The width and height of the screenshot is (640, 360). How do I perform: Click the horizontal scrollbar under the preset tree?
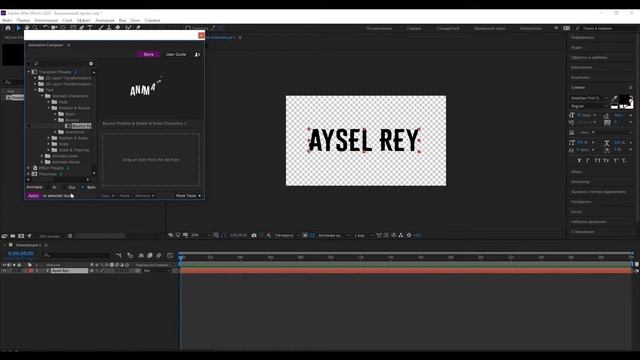[x=58, y=180]
